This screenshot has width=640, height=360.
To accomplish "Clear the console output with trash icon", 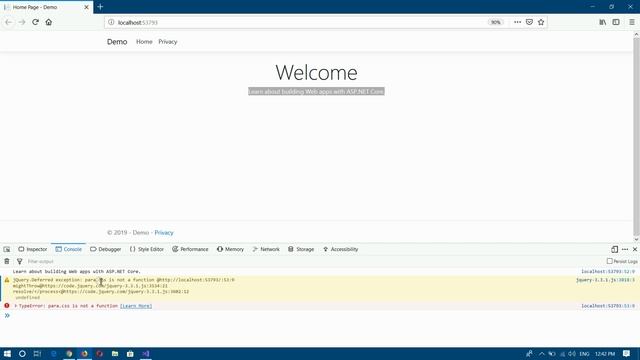I will (x=7, y=261).
